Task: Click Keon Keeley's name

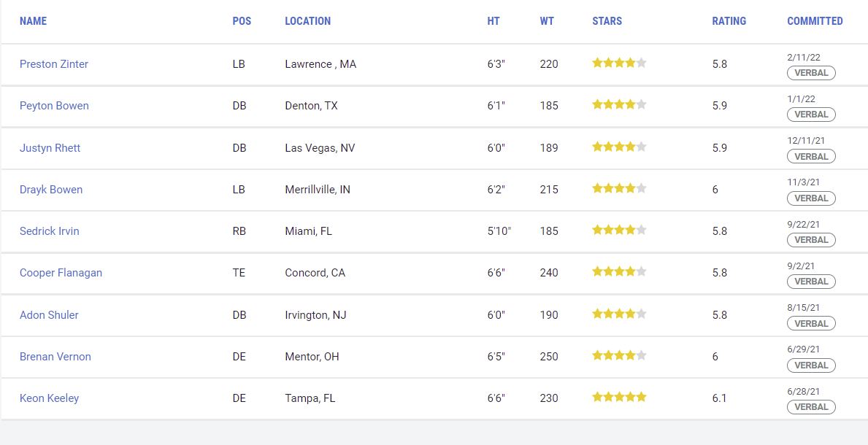Action: point(49,398)
